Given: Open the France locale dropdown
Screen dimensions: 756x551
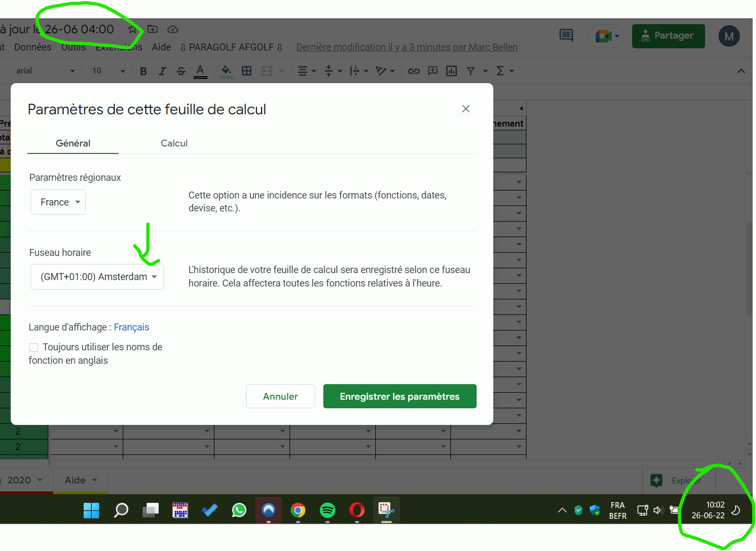Looking at the screenshot, I should click(58, 202).
